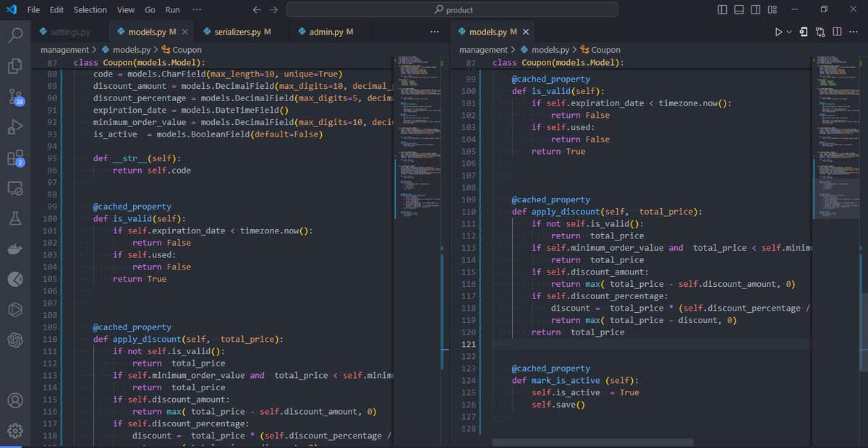868x448 pixels.
Task: Close models.py tab in right group
Action: (527, 32)
